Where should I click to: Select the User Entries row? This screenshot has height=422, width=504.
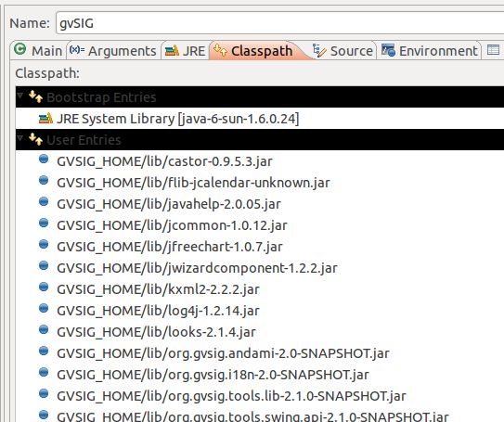click(x=260, y=140)
